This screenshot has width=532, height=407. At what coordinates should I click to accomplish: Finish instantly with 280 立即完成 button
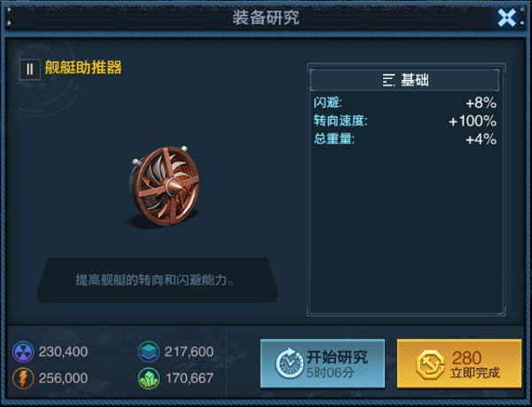[x=459, y=364]
